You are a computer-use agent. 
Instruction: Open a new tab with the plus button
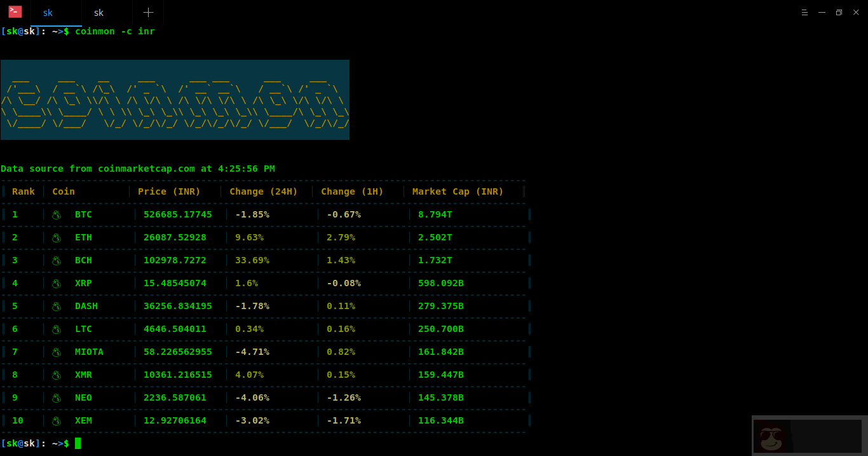point(148,13)
